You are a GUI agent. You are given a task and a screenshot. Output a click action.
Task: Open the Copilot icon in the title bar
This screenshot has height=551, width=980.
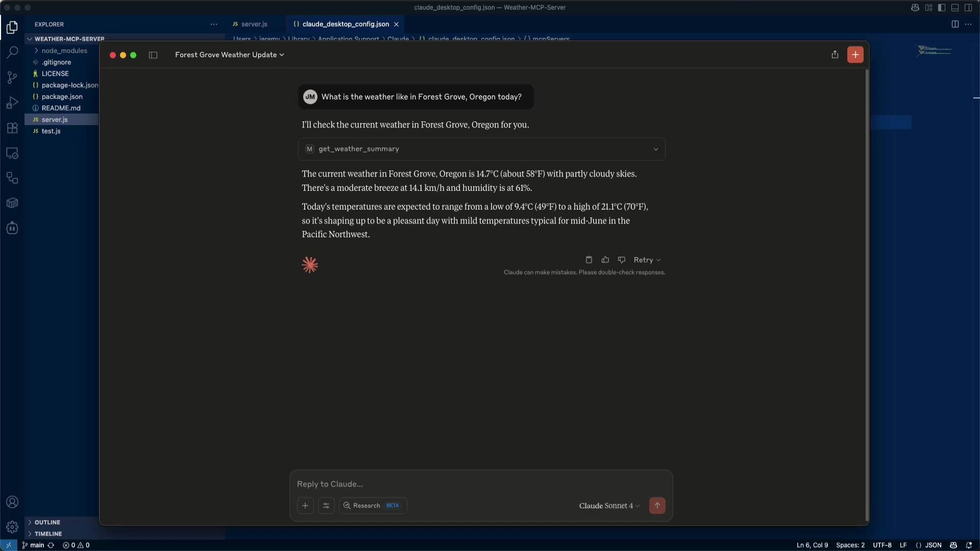[915, 8]
